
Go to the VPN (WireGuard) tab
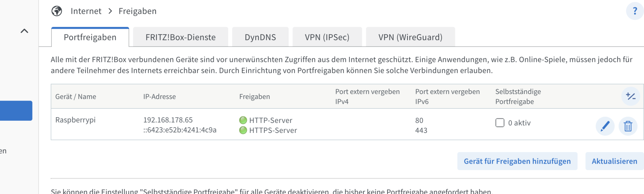410,37
